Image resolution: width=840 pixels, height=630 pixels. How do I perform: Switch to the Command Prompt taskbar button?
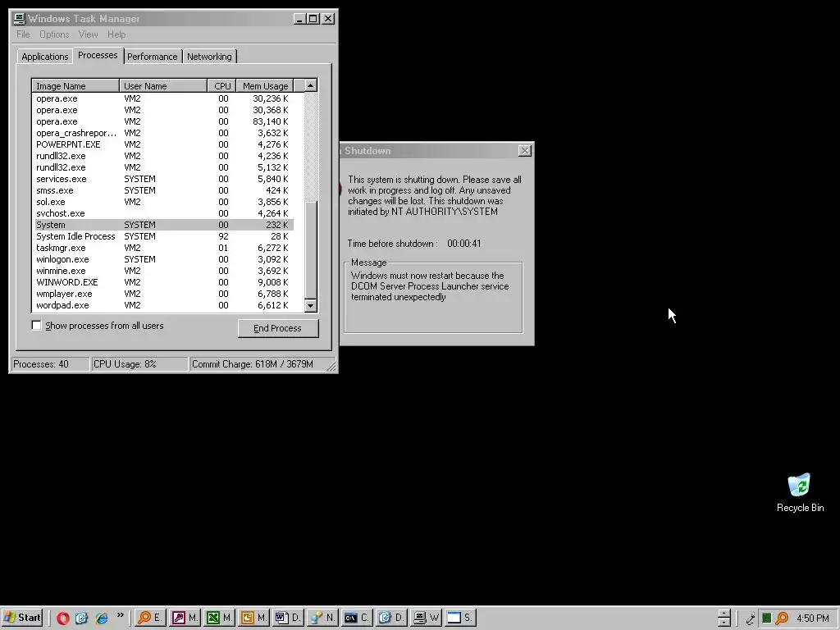pyautogui.click(x=356, y=618)
